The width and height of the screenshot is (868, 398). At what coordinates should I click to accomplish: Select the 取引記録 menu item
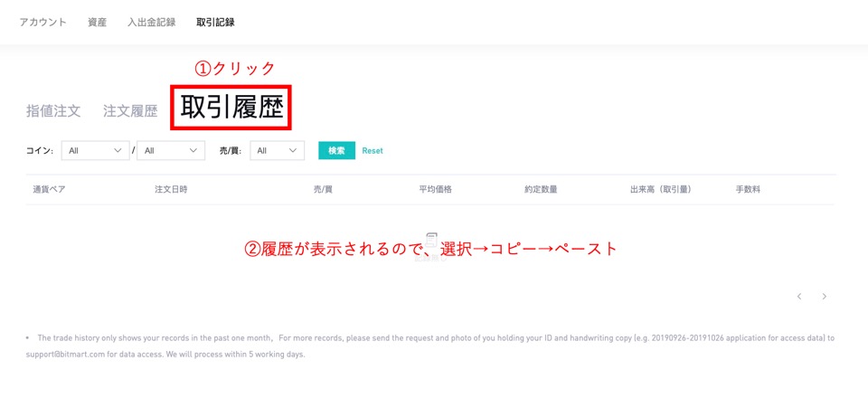tap(215, 23)
